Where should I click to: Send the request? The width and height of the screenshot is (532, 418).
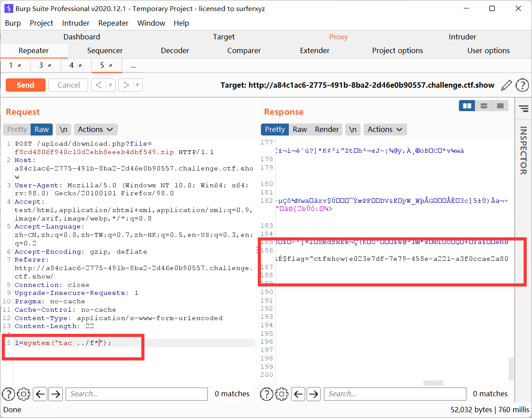pyautogui.click(x=25, y=85)
